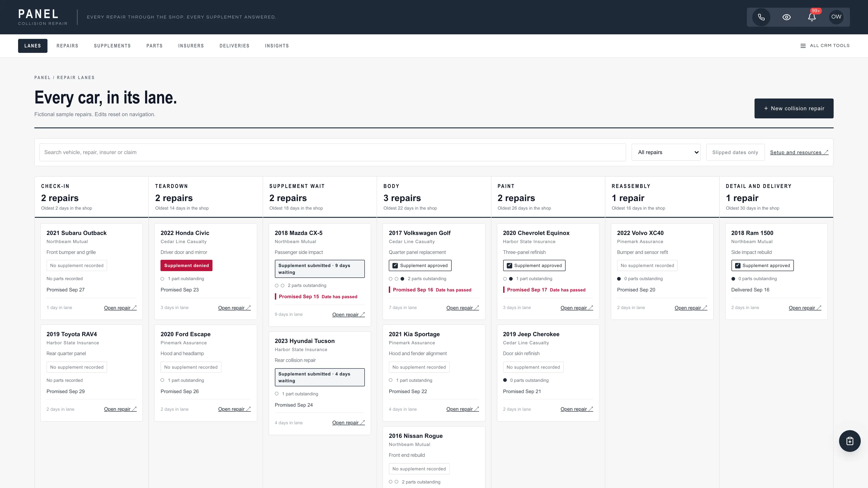Image resolution: width=868 pixels, height=488 pixels.
Task: Click the Supplement submitted box on Mazda CX-5
Action: pos(319,269)
